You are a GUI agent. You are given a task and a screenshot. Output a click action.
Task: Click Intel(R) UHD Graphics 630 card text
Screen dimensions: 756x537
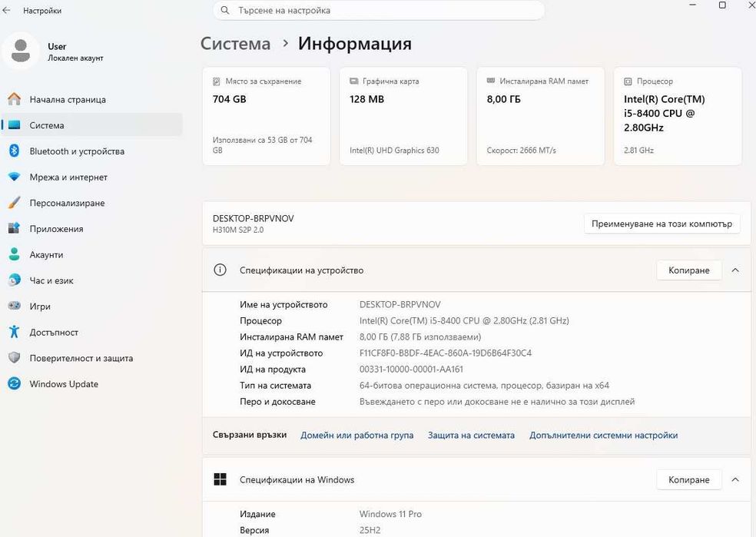pos(394,150)
